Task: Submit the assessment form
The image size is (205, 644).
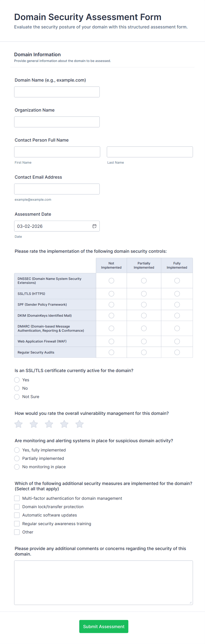Action: [x=104, y=626]
